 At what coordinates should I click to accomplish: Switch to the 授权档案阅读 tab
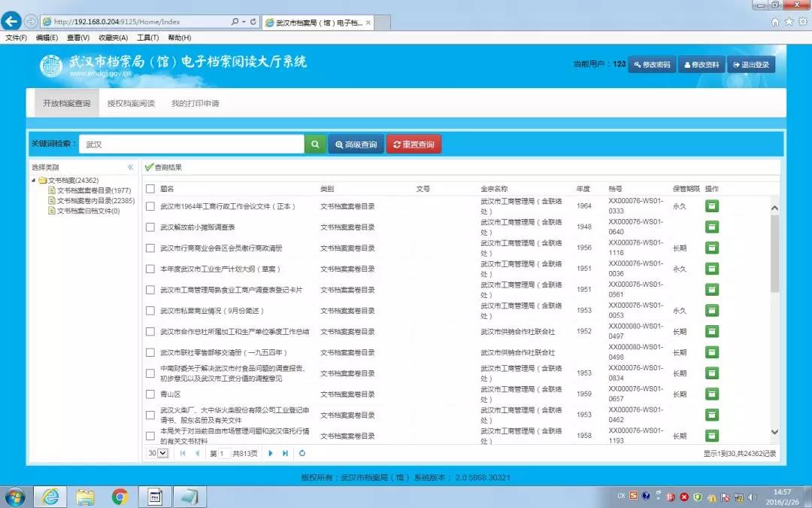pyautogui.click(x=131, y=103)
